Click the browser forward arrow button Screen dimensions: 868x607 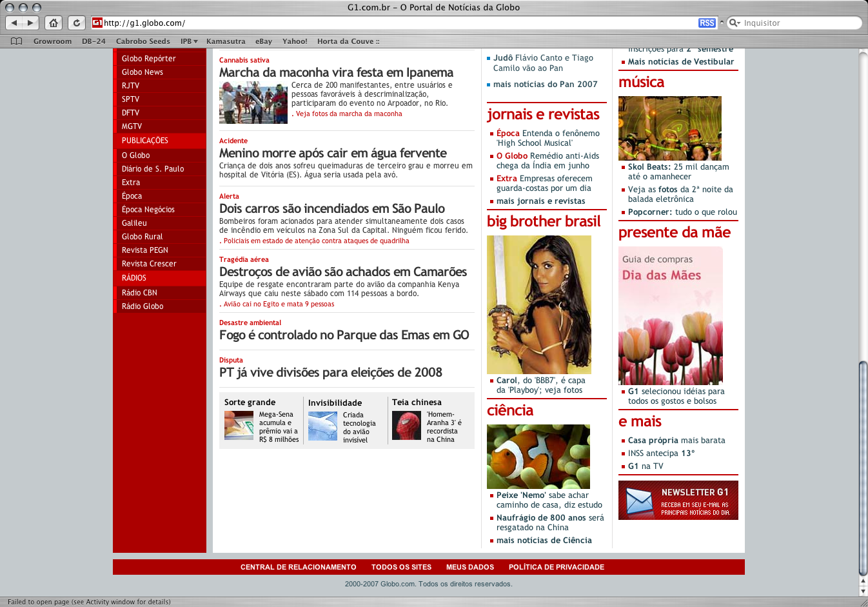pos(30,23)
